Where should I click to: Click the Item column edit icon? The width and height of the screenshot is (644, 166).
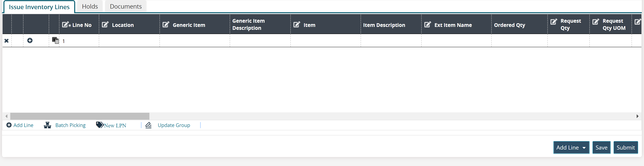pos(296,25)
